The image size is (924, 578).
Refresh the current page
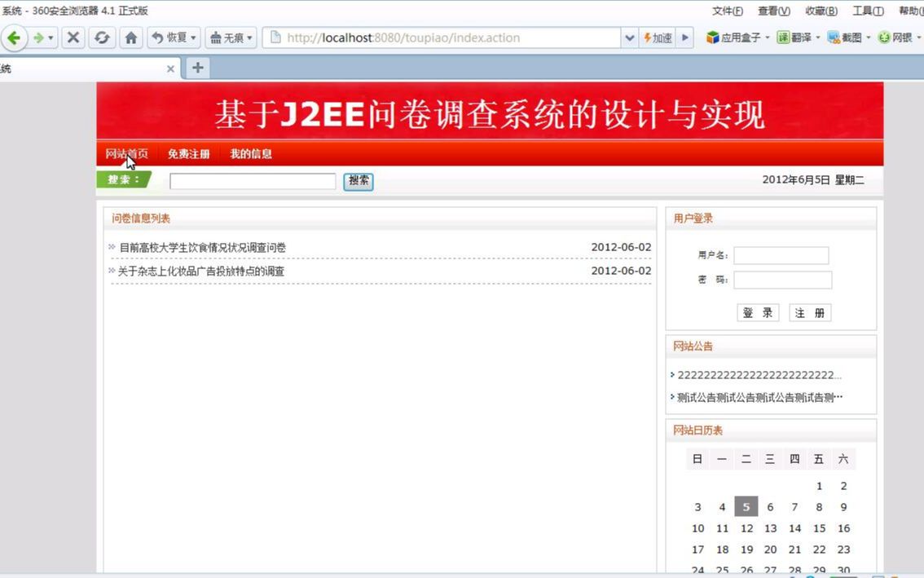(x=102, y=38)
